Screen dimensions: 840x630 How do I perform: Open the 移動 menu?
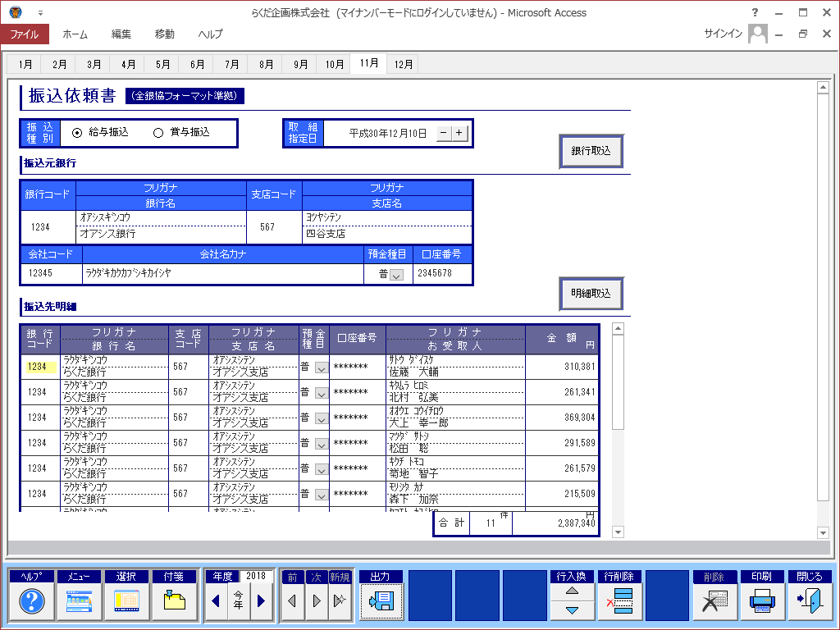click(164, 34)
